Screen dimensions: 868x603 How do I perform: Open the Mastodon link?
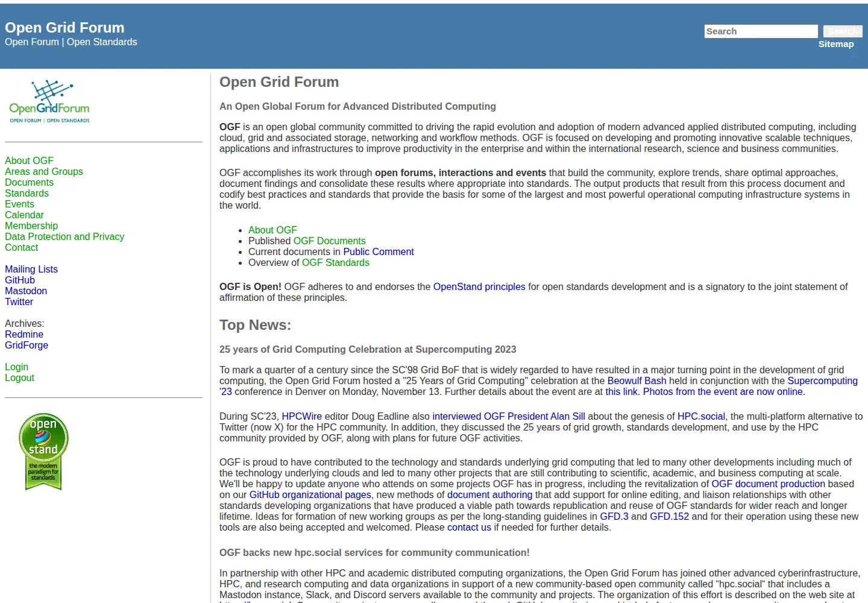coord(26,291)
